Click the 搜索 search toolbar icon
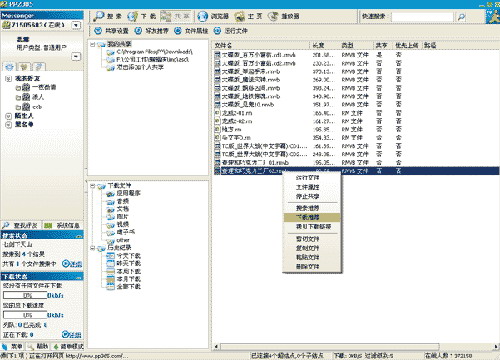 99,16
